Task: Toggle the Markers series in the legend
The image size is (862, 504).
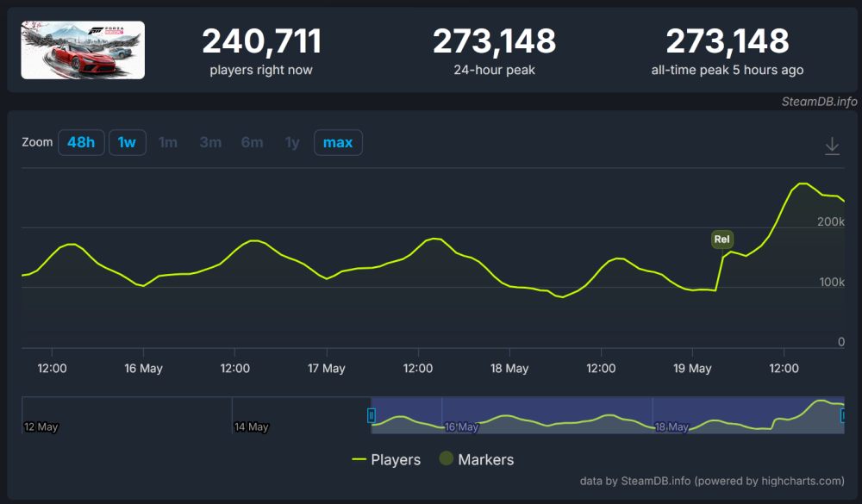Action: tap(476, 459)
